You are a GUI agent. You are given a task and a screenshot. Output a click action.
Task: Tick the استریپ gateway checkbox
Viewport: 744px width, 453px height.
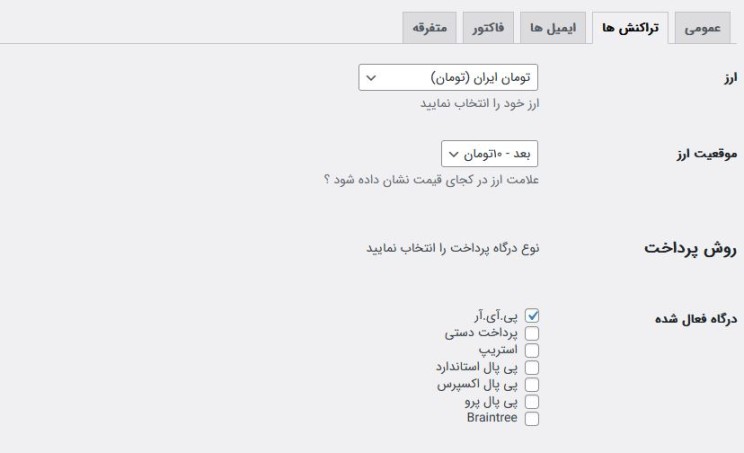pyautogui.click(x=532, y=350)
